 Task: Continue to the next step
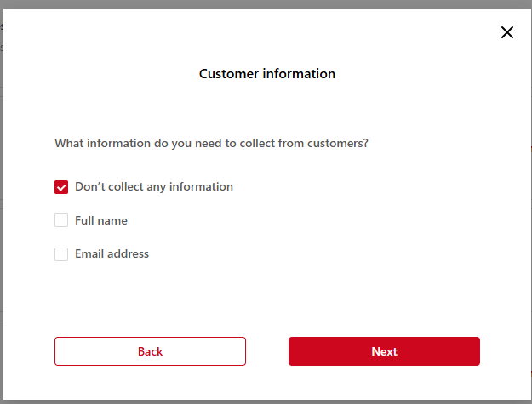384,351
